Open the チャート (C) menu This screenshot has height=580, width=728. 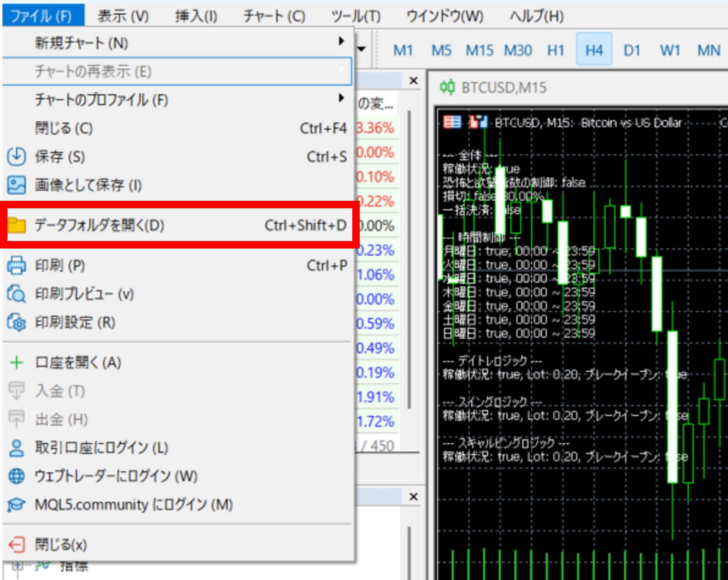[x=274, y=16]
